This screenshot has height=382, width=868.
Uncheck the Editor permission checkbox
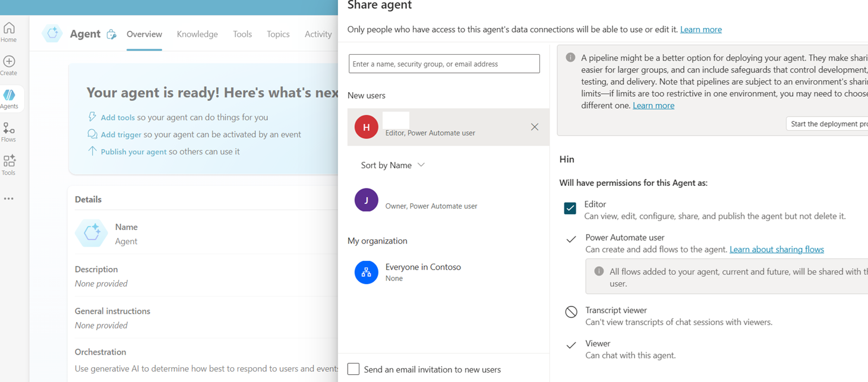pos(570,208)
